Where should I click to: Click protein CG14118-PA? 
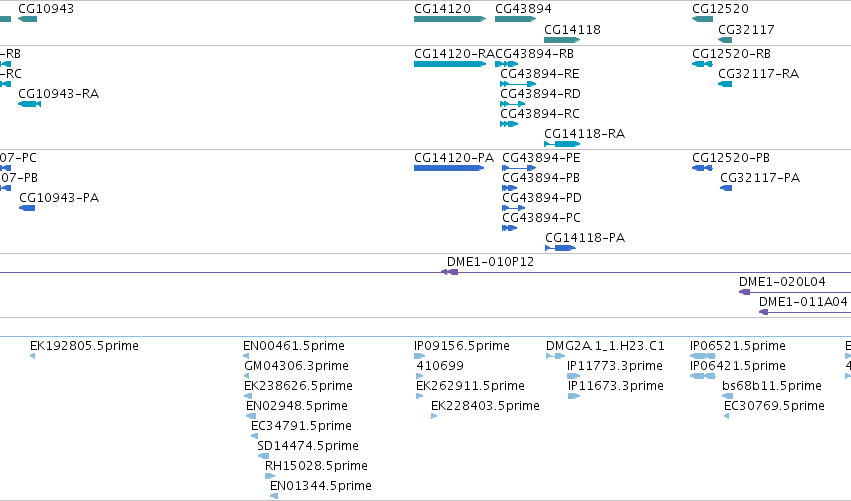[585, 238]
